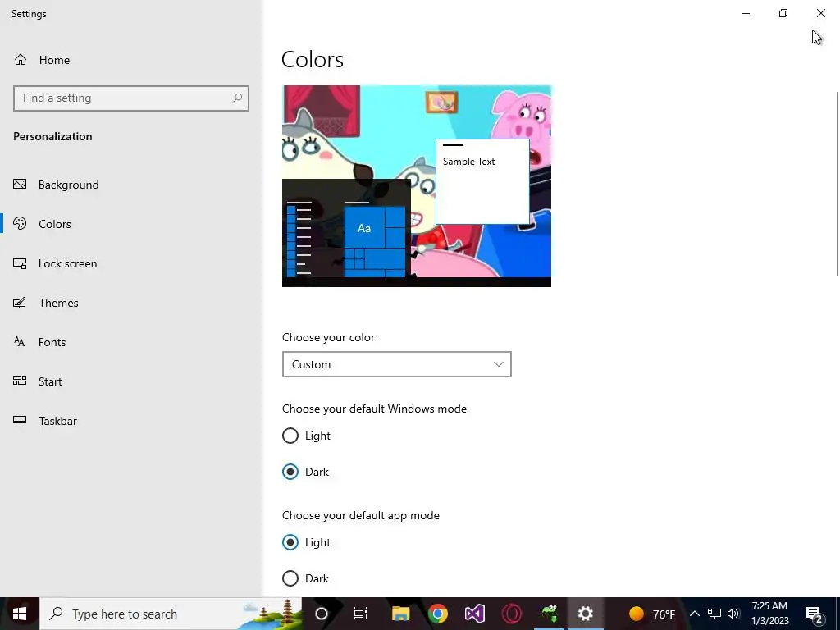The width and height of the screenshot is (840, 630).
Task: Open the Choose your color dropdown
Action: [x=396, y=364]
